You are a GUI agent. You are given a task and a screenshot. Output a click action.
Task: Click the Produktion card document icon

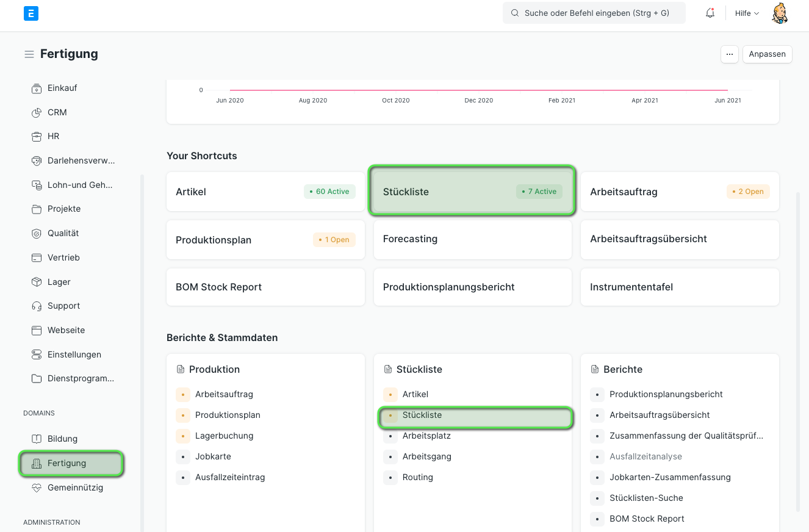pyautogui.click(x=180, y=369)
